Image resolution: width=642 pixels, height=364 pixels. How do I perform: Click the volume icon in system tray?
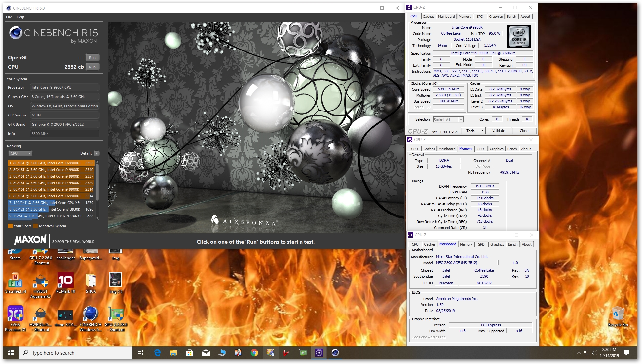tap(594, 353)
